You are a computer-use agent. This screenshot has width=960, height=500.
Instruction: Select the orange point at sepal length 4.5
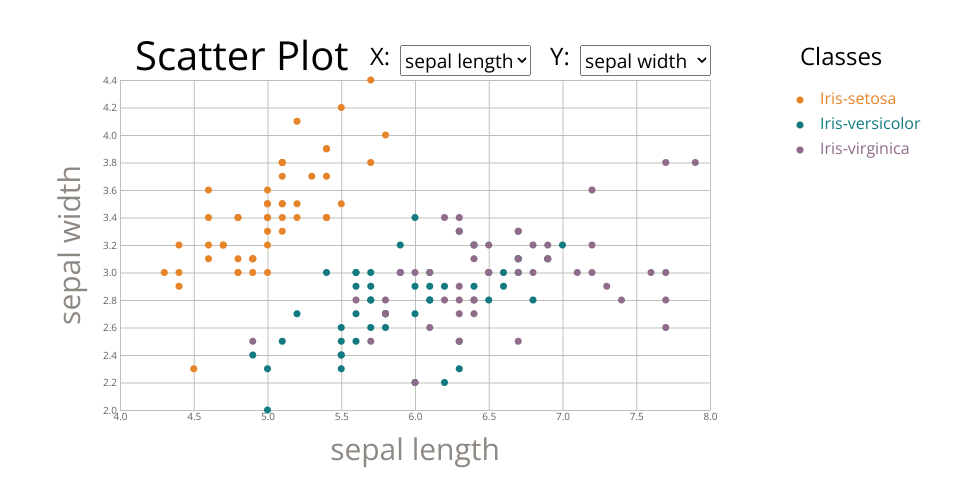click(x=194, y=369)
